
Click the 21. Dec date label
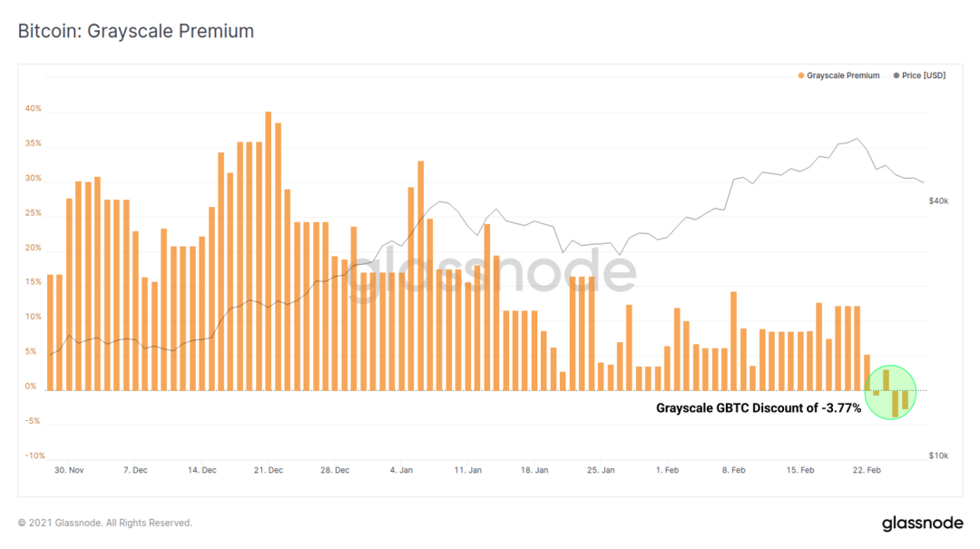tap(268, 470)
